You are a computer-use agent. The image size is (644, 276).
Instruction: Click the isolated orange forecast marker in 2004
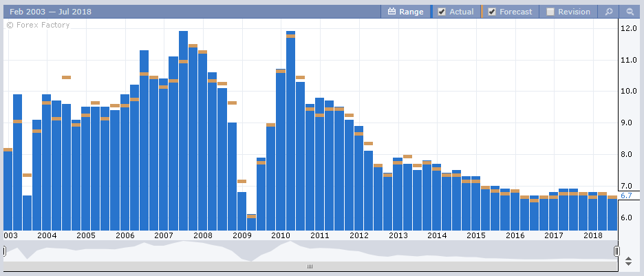click(66, 77)
